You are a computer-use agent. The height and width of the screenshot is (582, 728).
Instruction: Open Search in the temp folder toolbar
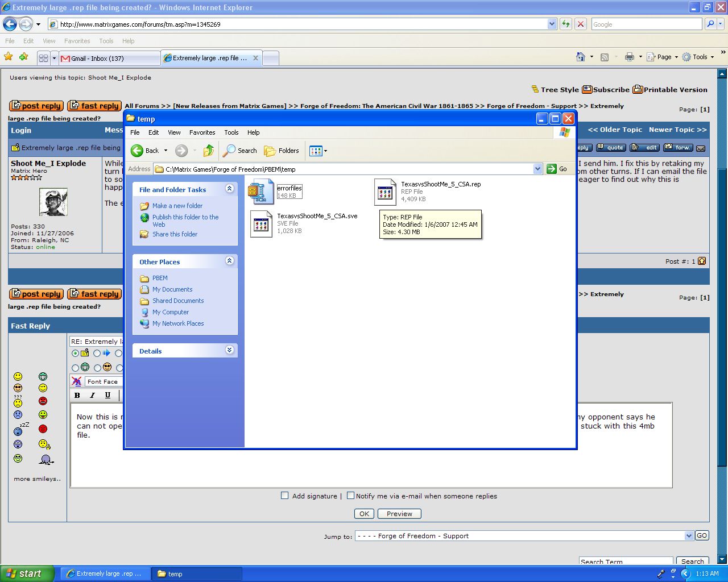240,151
